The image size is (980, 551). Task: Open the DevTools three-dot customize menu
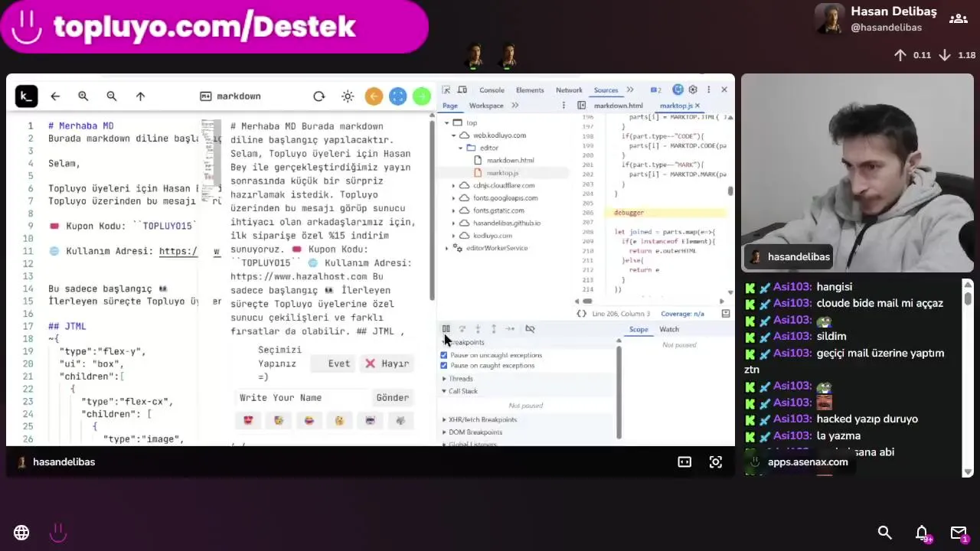[x=708, y=90]
